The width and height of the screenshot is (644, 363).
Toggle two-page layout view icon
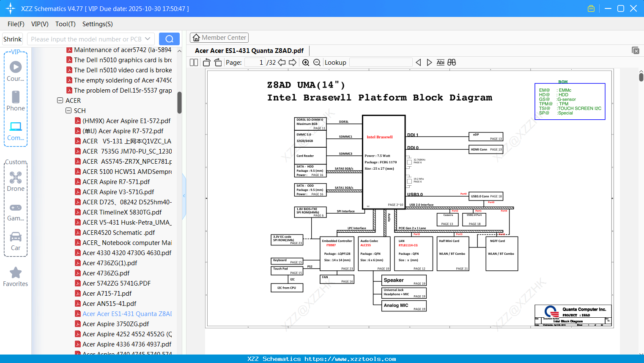[194, 63]
